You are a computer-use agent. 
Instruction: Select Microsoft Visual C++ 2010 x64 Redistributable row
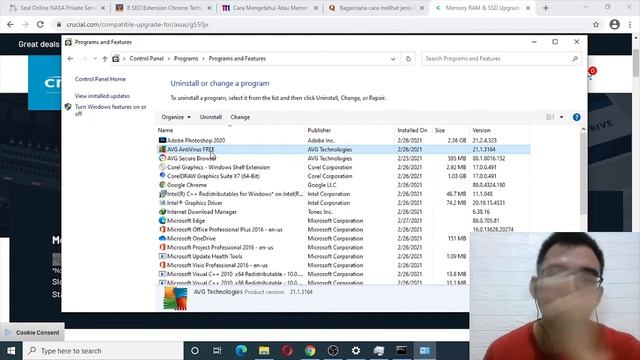click(x=313, y=274)
